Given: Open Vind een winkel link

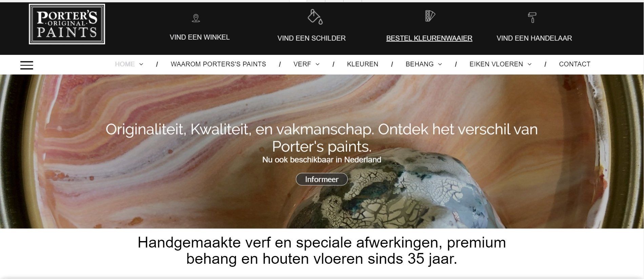Looking at the screenshot, I should point(200,37).
